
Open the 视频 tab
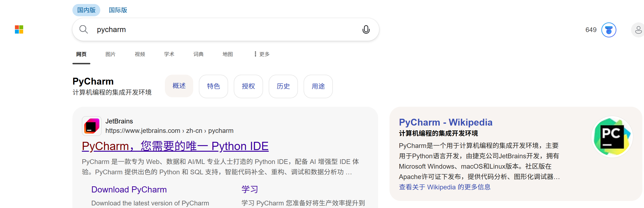140,54
